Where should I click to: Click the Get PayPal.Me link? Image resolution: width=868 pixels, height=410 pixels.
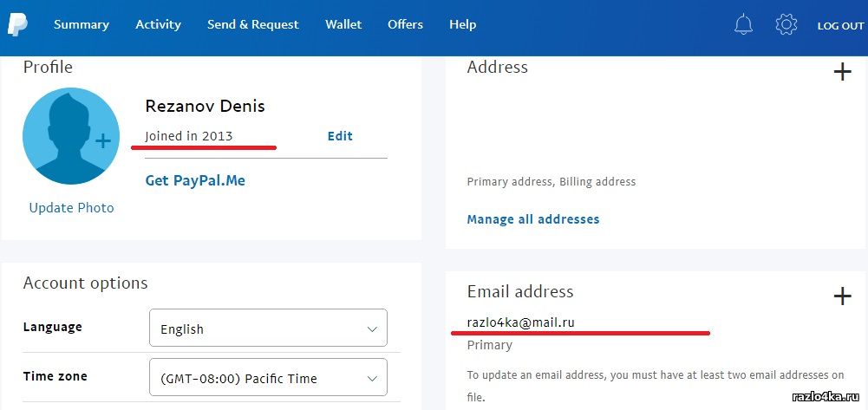click(x=195, y=180)
